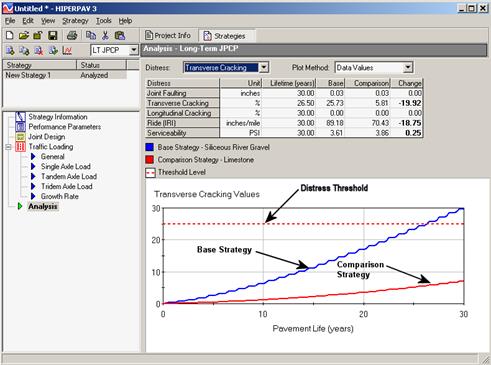Switch to the Strategies tab
This screenshot has width=491, height=365.
pos(227,36)
